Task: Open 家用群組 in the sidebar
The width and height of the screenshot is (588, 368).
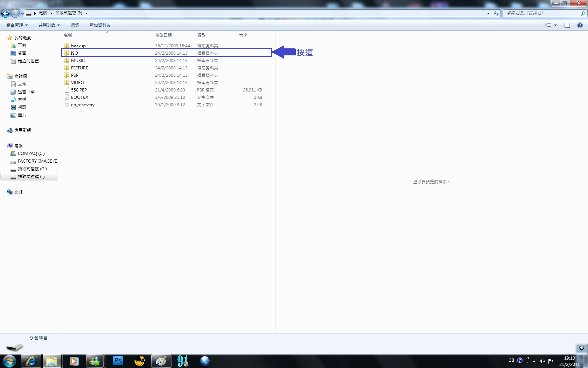Action: [x=19, y=130]
